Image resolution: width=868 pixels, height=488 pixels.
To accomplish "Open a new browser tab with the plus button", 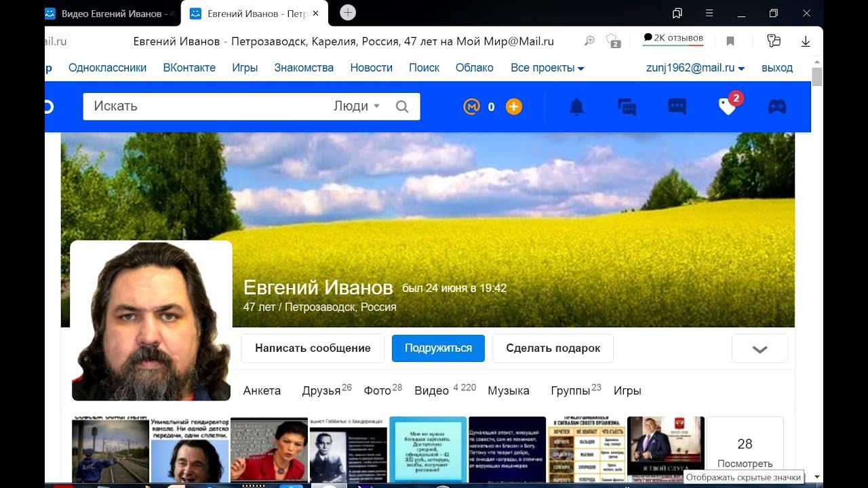I will 347,13.
